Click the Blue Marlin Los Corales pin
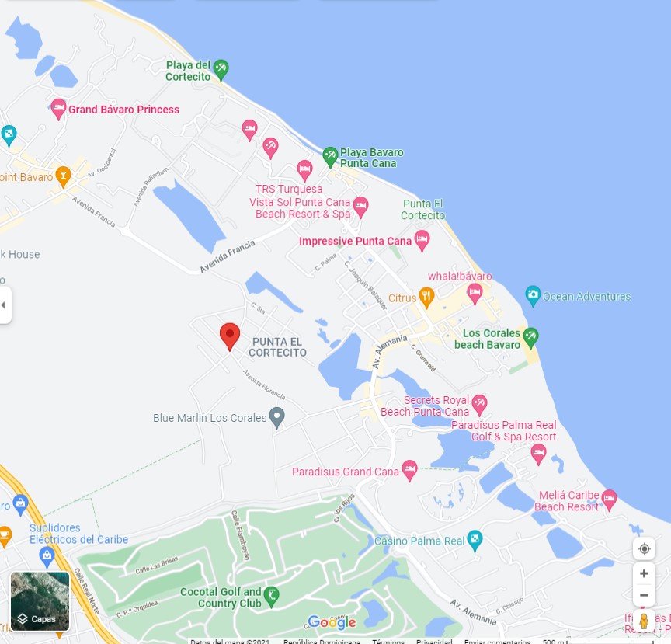This screenshot has width=671, height=644. coord(277,416)
